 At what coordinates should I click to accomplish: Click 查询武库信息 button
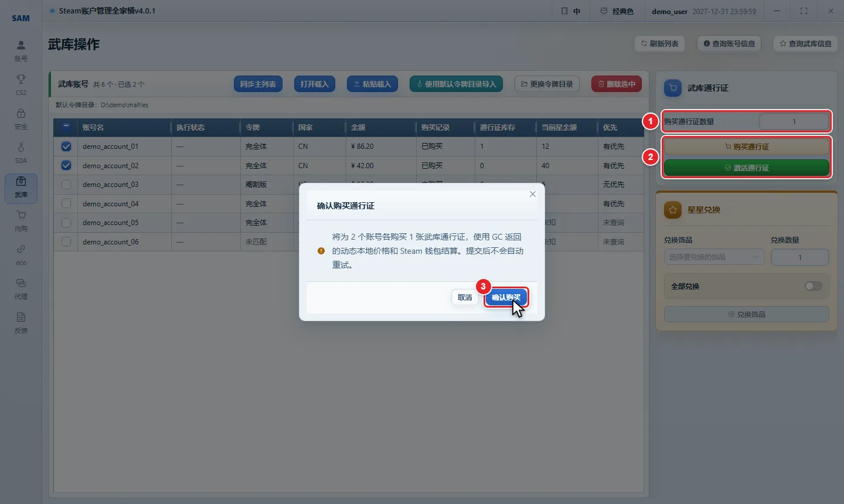point(806,43)
